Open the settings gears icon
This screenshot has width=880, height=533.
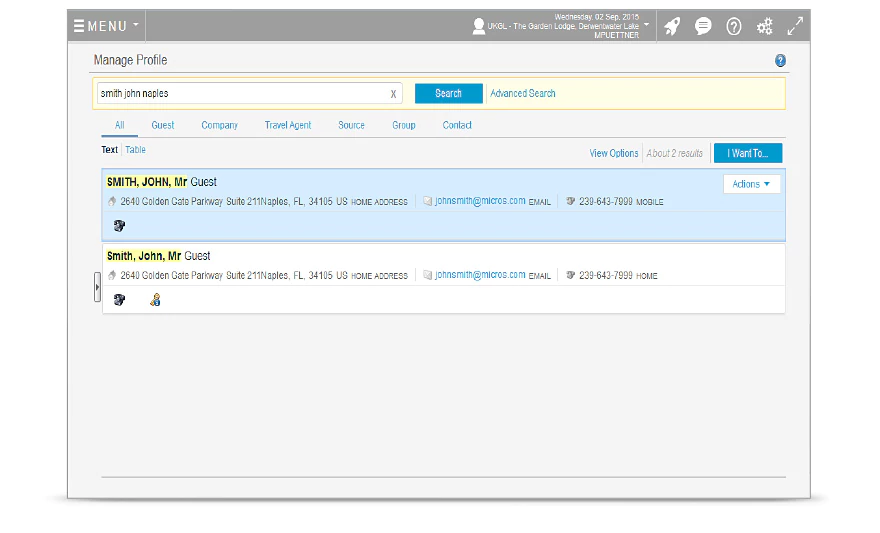(765, 27)
